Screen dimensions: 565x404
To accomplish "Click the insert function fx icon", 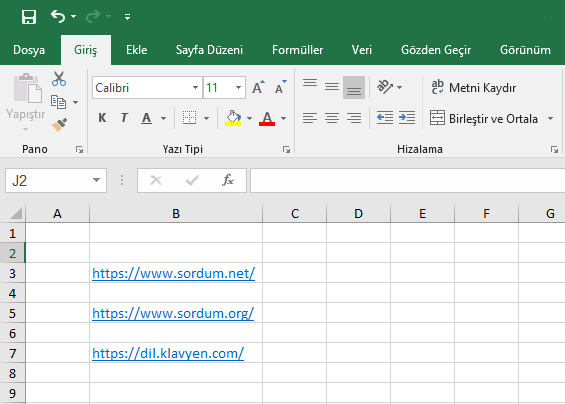I will point(228,180).
